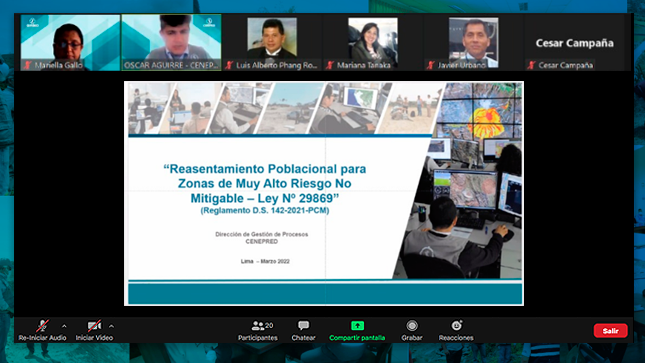Select Mariana Tanaka's participant photo
This screenshot has width=645, height=363.
373,42
